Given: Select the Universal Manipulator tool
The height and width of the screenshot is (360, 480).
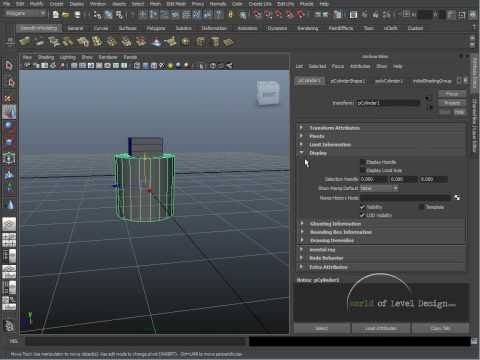Looking at the screenshot, I should (x=9, y=158).
